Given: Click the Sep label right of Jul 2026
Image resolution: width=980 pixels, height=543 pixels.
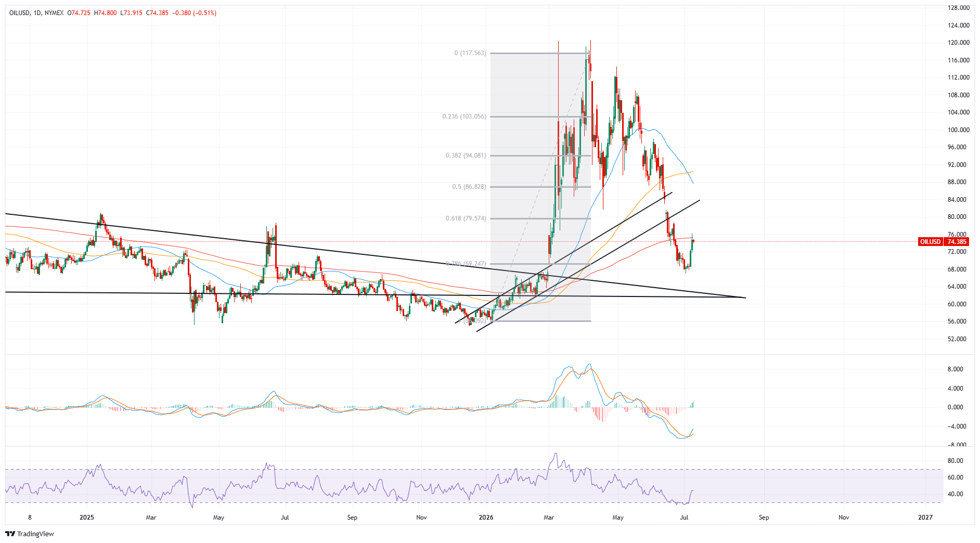Looking at the screenshot, I should (764, 518).
